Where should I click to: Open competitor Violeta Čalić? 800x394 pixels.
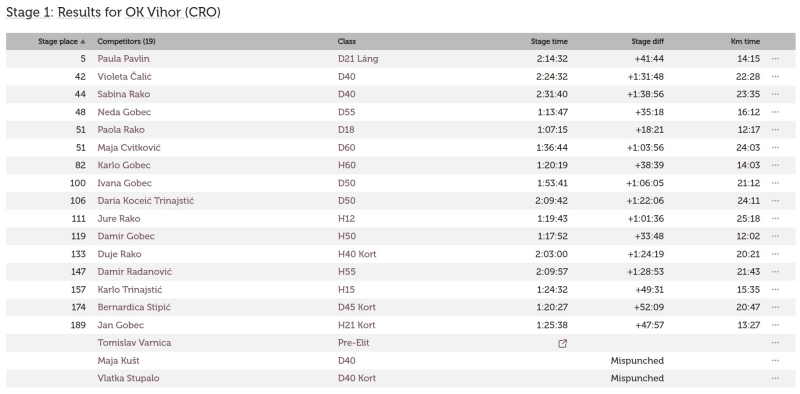coord(124,77)
